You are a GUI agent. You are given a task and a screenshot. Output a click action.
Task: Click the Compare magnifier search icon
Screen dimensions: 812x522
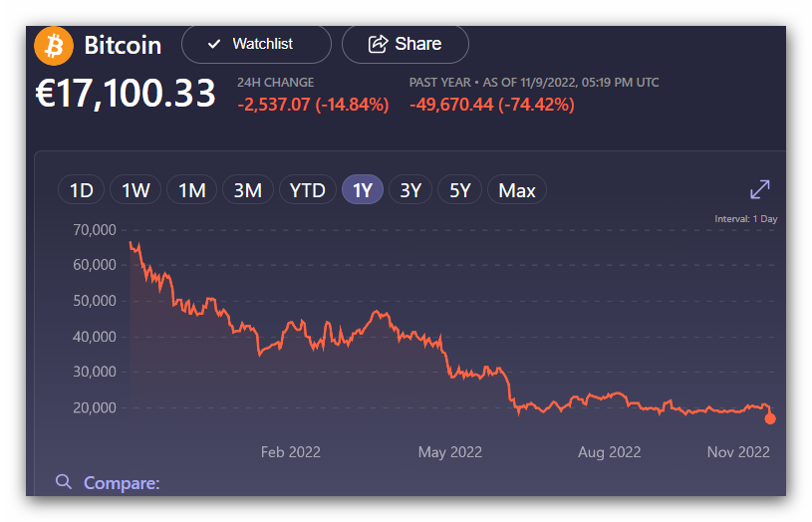pyautogui.click(x=64, y=482)
